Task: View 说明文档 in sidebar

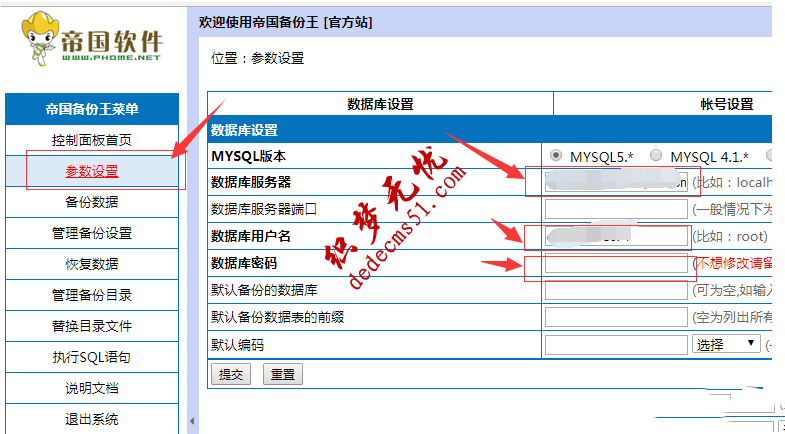Action: click(92, 388)
